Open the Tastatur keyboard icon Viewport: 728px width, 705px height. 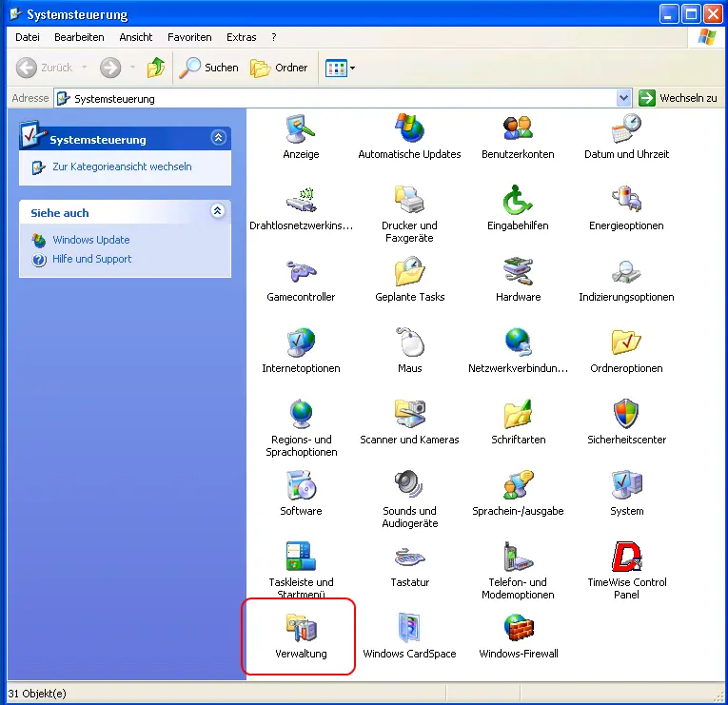click(409, 557)
